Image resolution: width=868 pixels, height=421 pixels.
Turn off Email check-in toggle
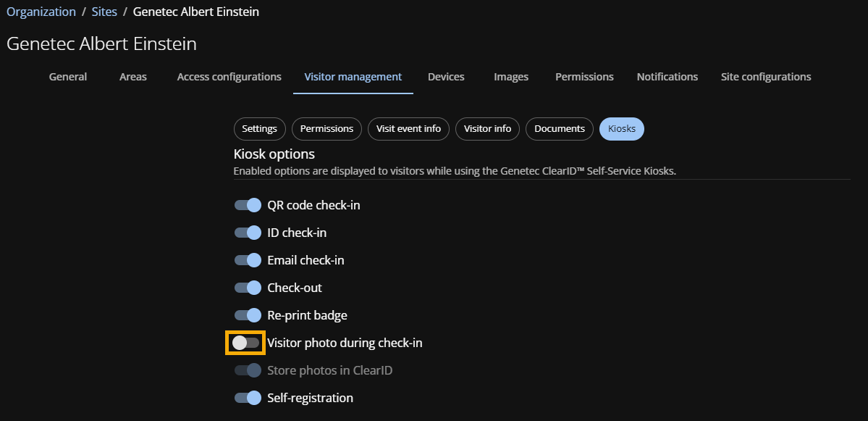click(248, 260)
